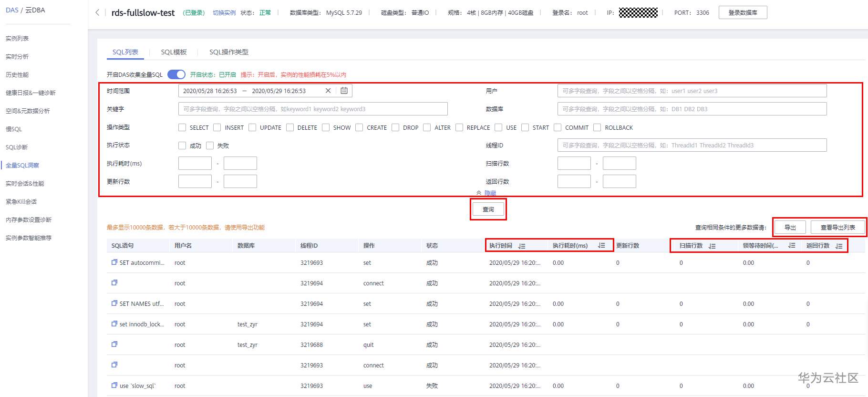This screenshot has height=397, width=868.
Task: Clear the time range with the X icon
Action: coord(328,91)
